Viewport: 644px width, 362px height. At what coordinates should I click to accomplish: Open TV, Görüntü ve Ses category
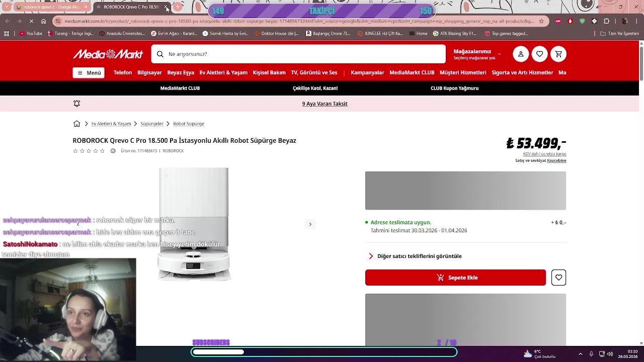(x=314, y=72)
